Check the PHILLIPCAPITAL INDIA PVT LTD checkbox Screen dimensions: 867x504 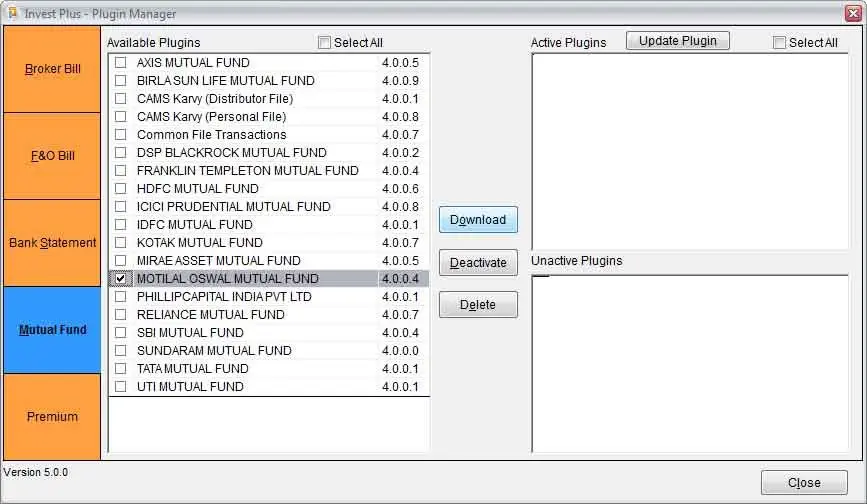point(121,297)
